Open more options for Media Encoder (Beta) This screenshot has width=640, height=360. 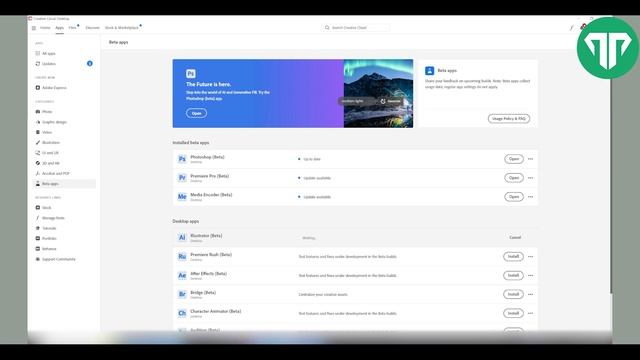(x=530, y=197)
